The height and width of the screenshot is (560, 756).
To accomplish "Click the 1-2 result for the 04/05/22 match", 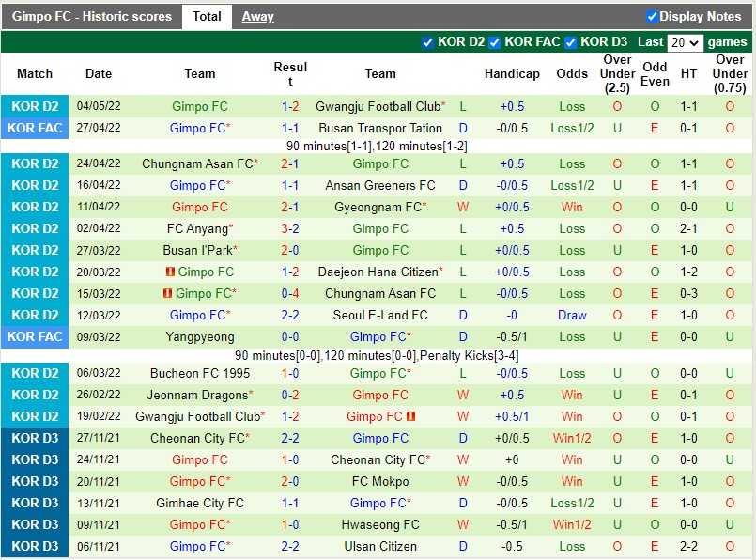I will pyautogui.click(x=290, y=106).
